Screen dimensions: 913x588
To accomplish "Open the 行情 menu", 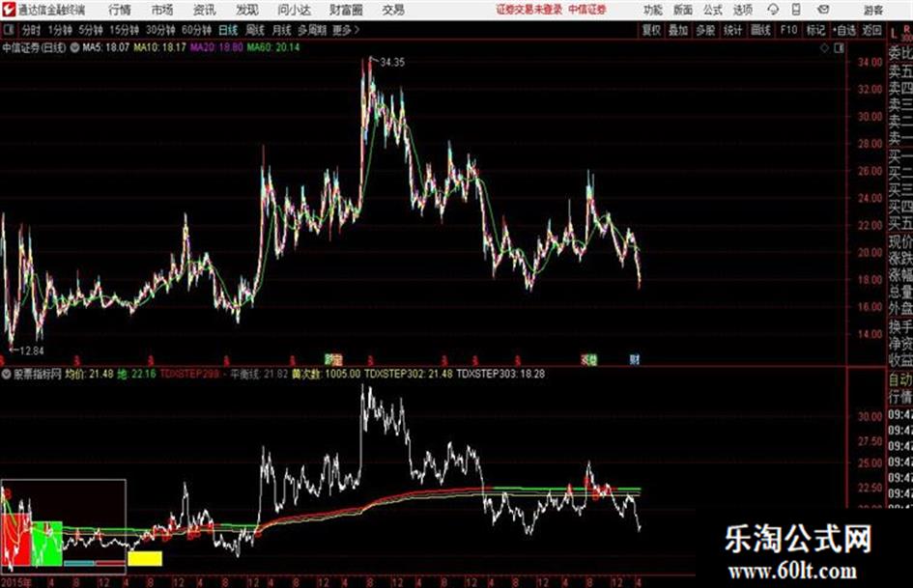I will [120, 10].
